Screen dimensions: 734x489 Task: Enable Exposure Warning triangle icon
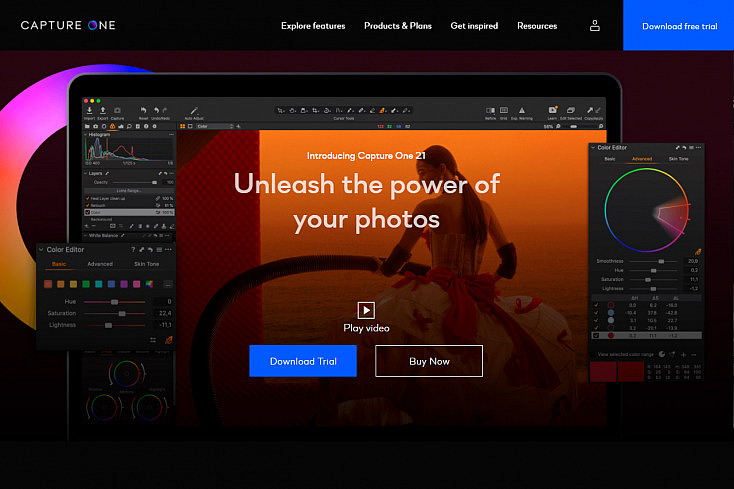[521, 110]
